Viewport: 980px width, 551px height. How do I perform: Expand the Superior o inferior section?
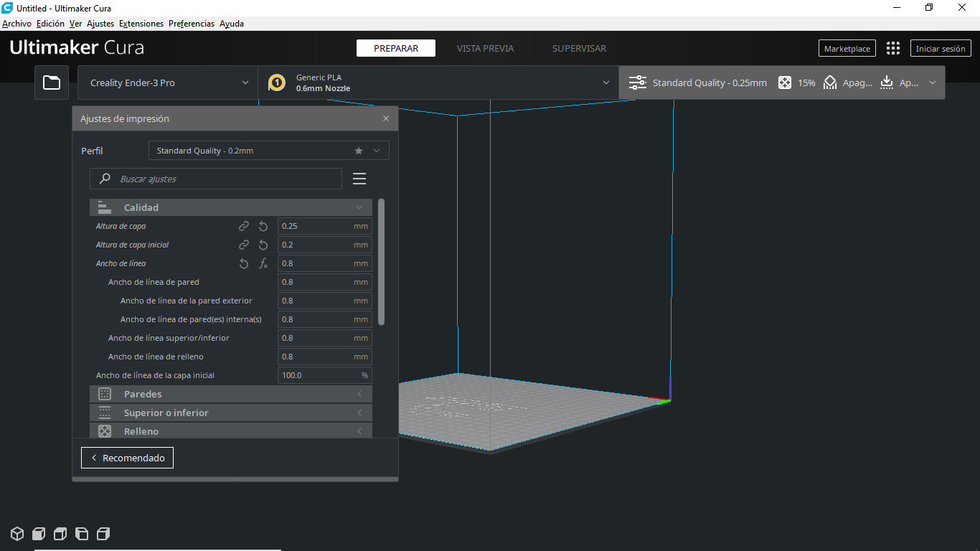coord(231,413)
